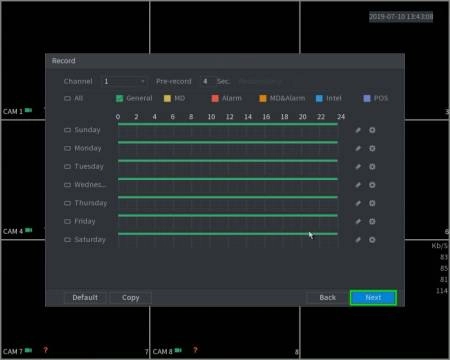Open the settings gear for Sunday
The image size is (450, 360).
[372, 130]
